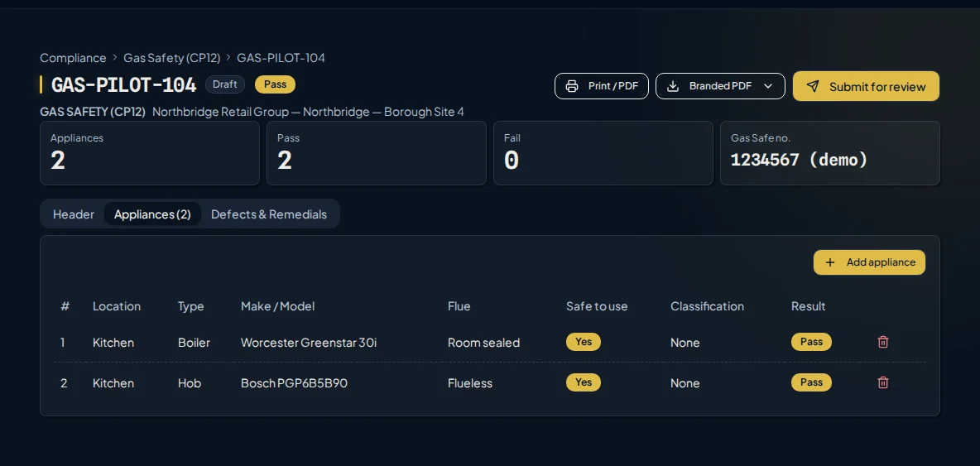
Task: Click the Flueless flue cell
Action: pyautogui.click(x=470, y=383)
